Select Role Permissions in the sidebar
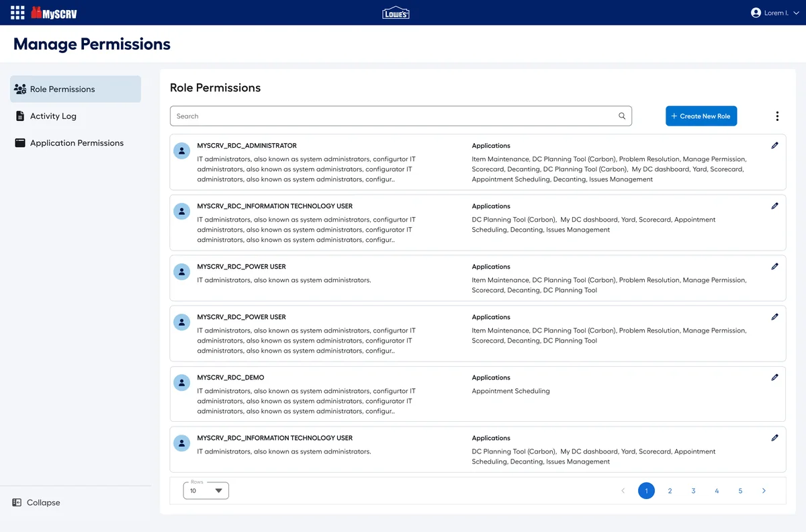Image resolution: width=806 pixels, height=532 pixels. 75,89
